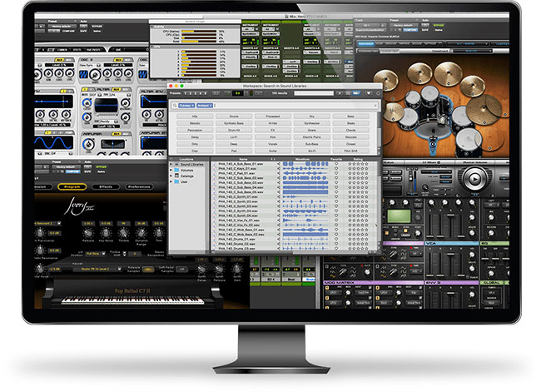Image resolution: width=541 pixels, height=392 pixels.
Task: Open the Keyset dropdown in Ivory plugin
Action: (x=98, y=269)
